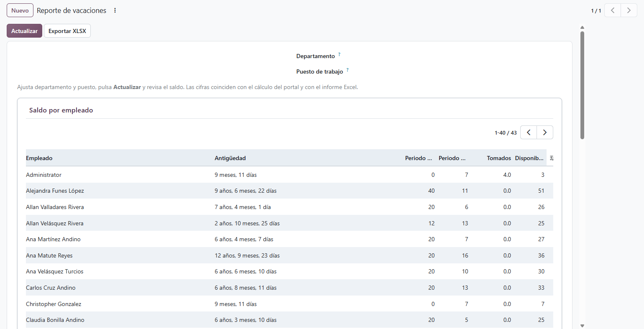Select employee Ana Velásquez Turcios
644x329 pixels.
pyautogui.click(x=289, y=271)
